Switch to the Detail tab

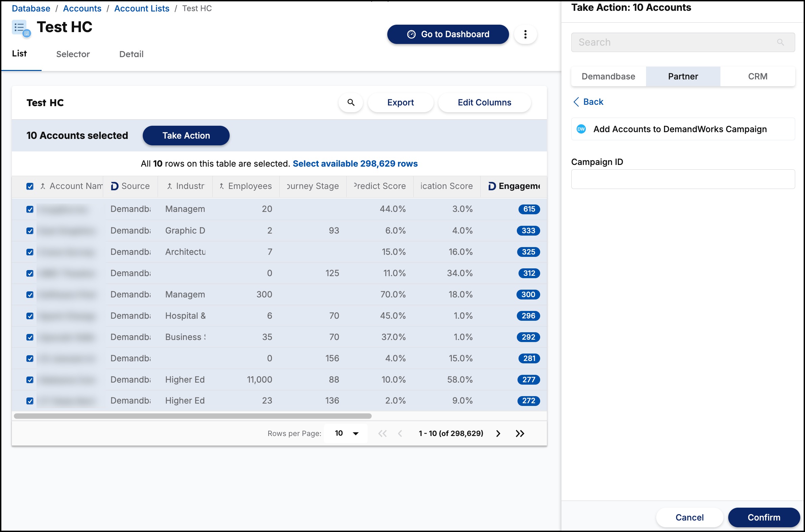pos(131,54)
